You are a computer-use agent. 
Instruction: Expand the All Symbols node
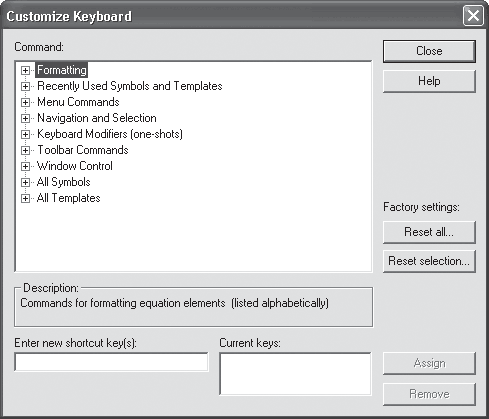click(x=25, y=182)
